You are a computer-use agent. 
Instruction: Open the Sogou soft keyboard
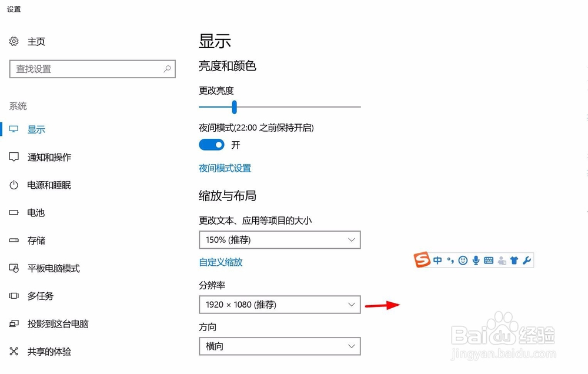click(489, 260)
